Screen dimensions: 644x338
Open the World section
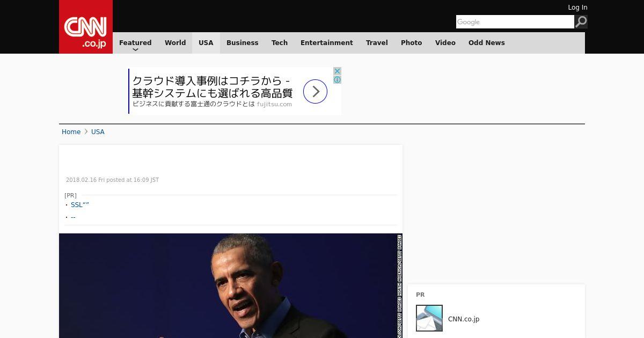point(175,43)
